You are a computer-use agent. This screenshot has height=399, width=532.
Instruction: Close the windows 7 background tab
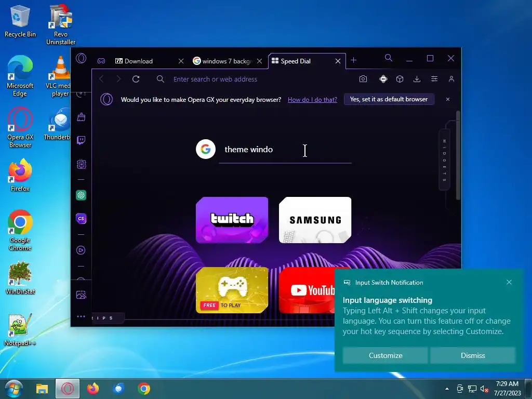click(260, 61)
